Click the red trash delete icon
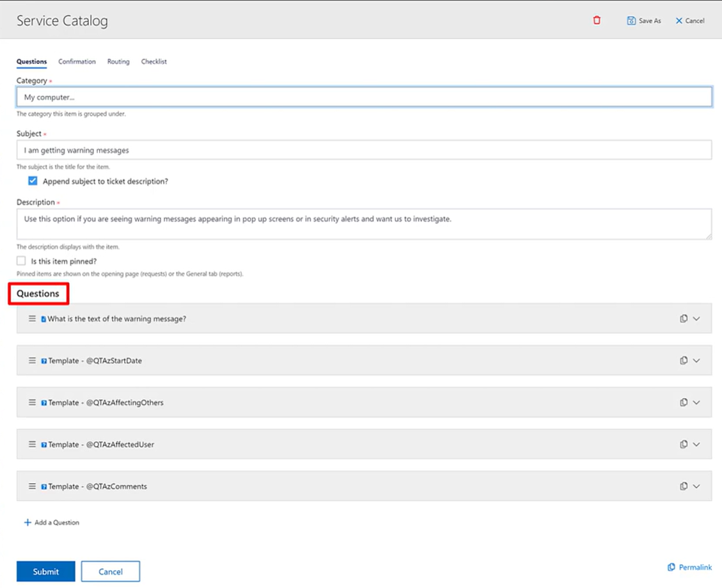The image size is (722, 588). point(597,20)
